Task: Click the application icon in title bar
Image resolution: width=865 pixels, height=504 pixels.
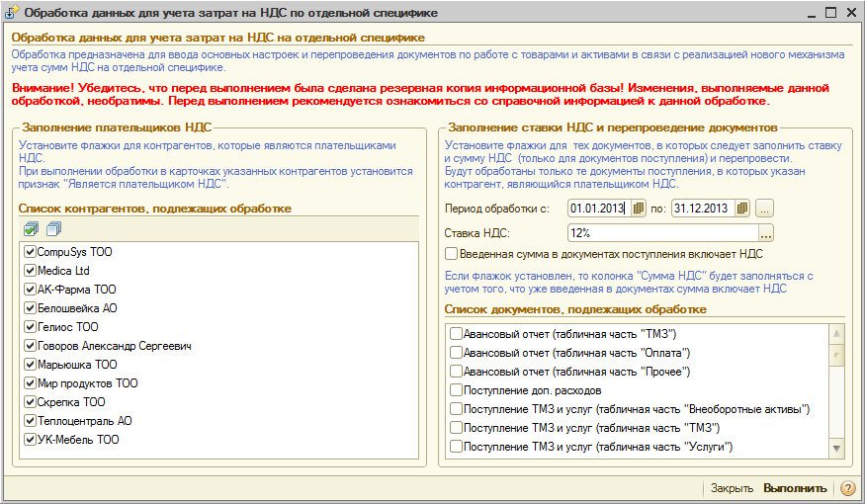Action: 14,13
